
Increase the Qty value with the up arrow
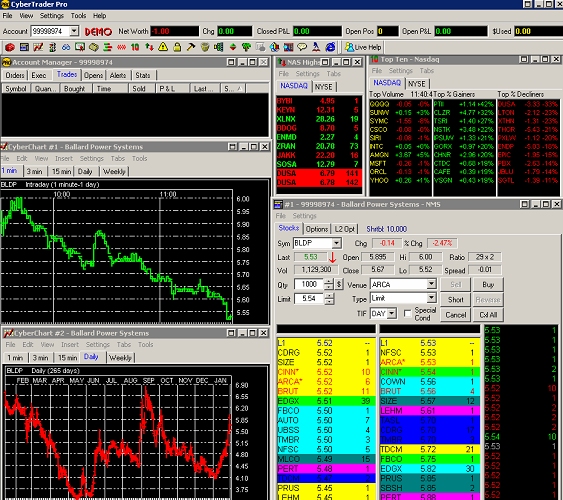tap(329, 282)
